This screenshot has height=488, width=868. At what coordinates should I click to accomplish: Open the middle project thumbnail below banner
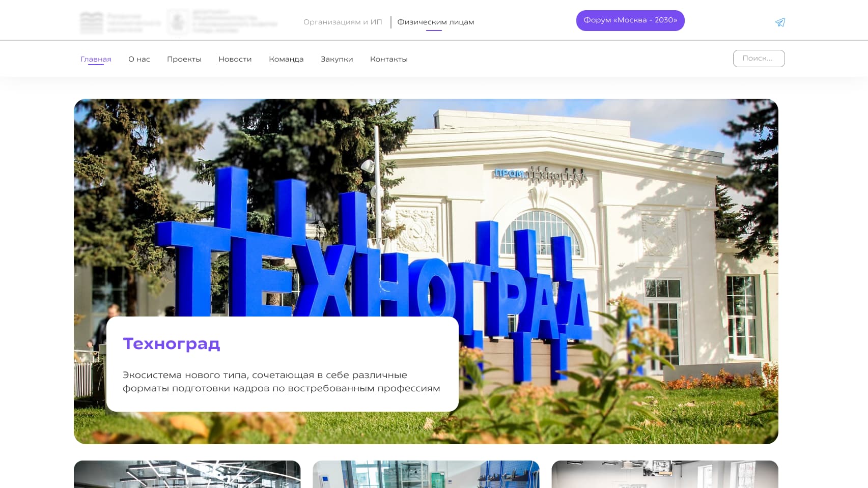426,474
